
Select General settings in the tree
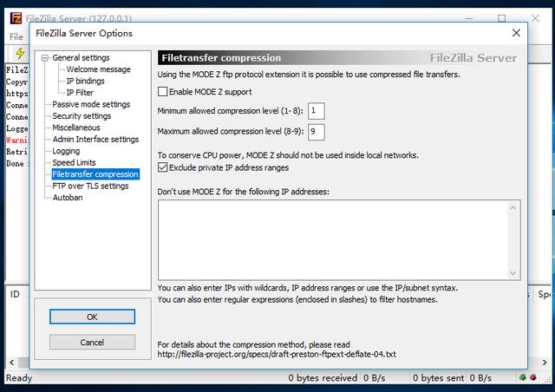(x=81, y=58)
